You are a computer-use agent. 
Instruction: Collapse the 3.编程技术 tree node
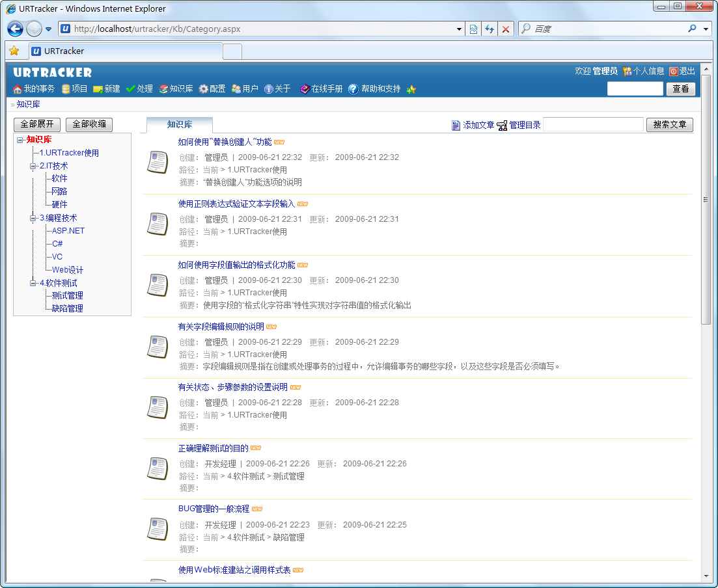tap(33, 219)
